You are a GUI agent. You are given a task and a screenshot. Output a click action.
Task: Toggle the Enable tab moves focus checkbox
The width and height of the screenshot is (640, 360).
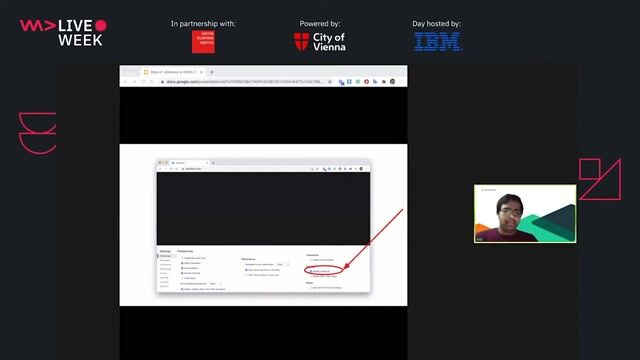point(182,258)
